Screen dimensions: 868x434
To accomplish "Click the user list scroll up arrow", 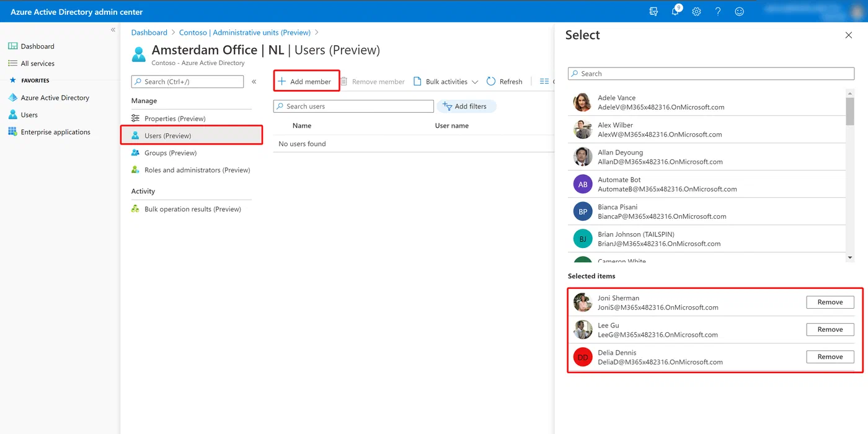I will [850, 94].
